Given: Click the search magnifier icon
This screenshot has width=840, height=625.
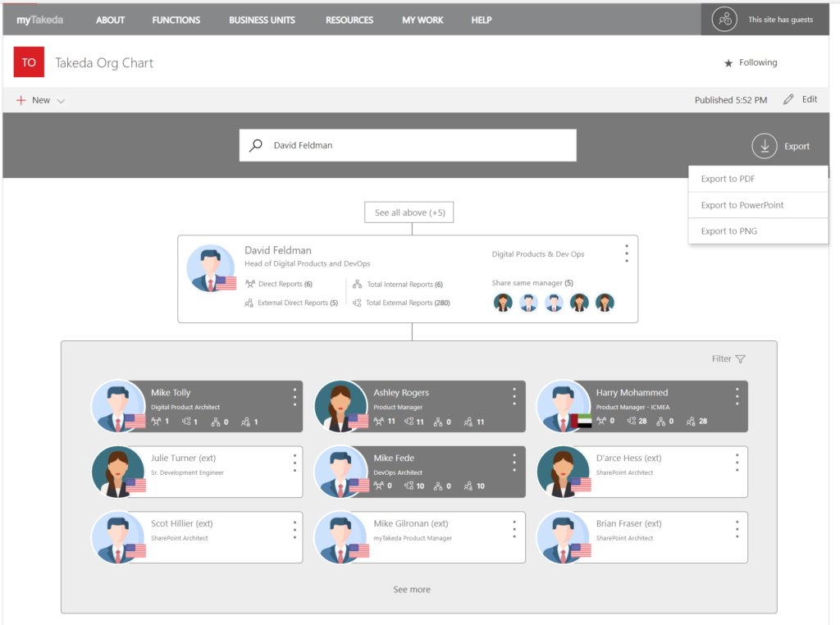Looking at the screenshot, I should click(256, 145).
